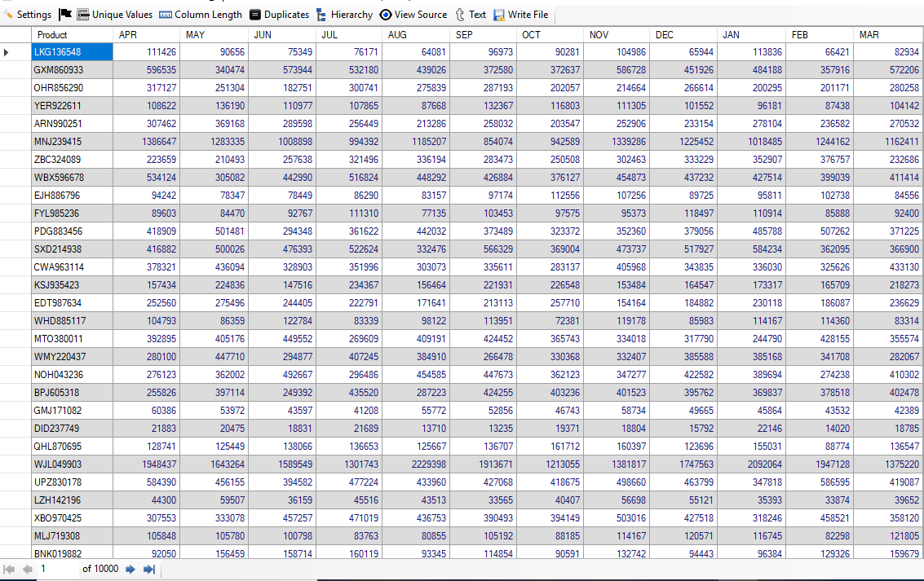Image resolution: width=924 pixels, height=581 pixels.
Task: Select the select-all grid corner cell
Action: coord(15,35)
